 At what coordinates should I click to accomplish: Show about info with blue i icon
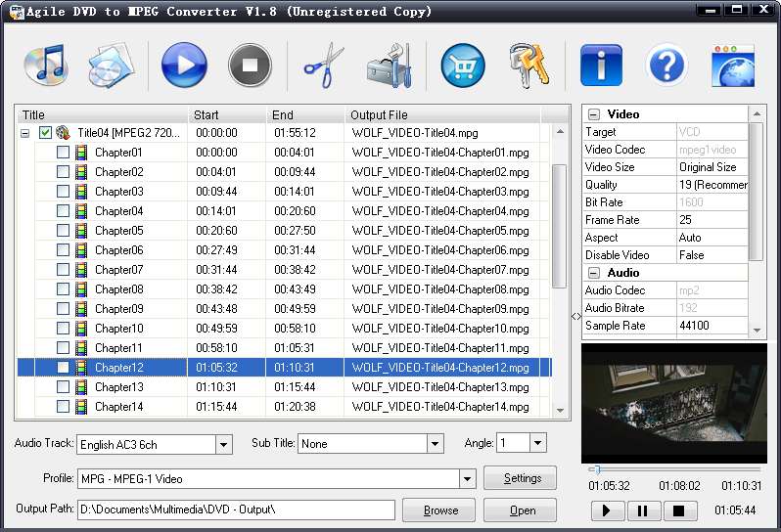point(601,66)
